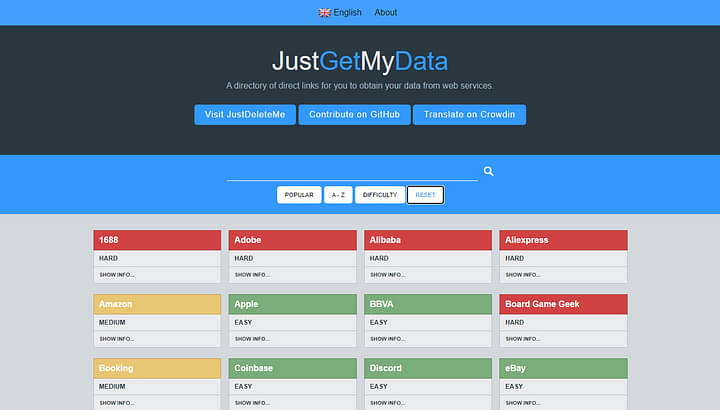Open the BBVA card header

click(428, 304)
